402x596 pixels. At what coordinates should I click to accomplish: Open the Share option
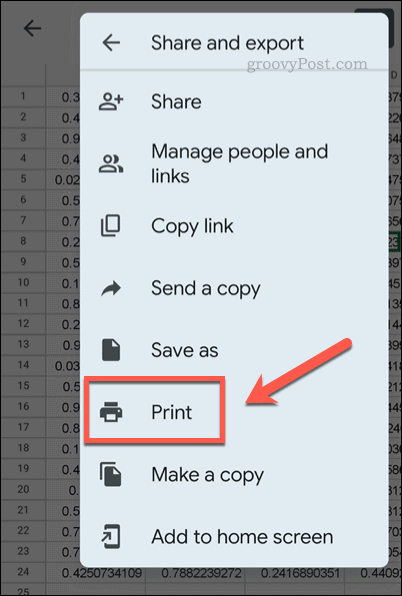coord(234,102)
